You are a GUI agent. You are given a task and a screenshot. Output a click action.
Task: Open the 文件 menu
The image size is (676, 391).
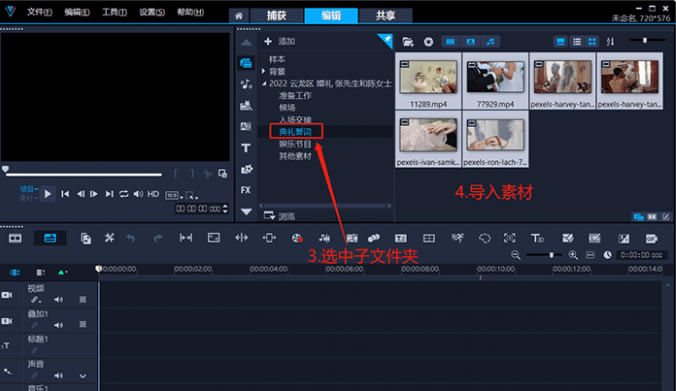coord(39,12)
